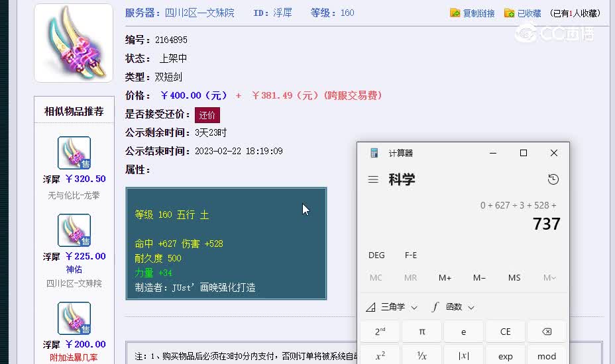615x364 pixels.
Task: Click the 力量 +34 attribute line
Action: pos(153,273)
